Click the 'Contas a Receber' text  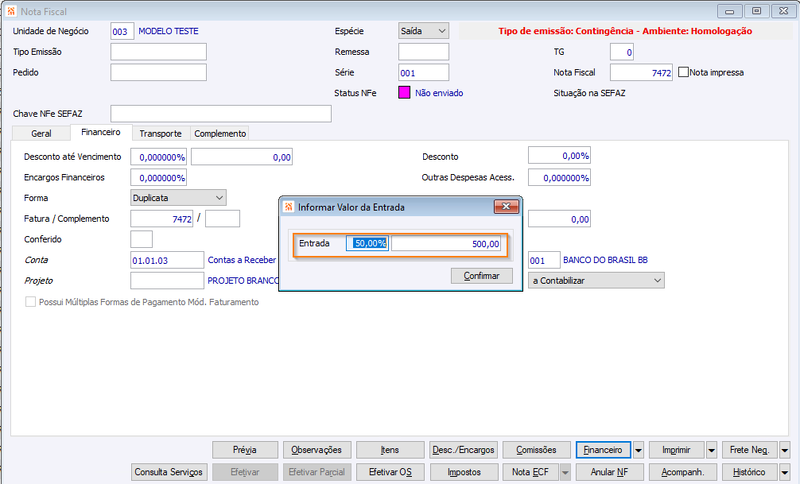click(242, 260)
